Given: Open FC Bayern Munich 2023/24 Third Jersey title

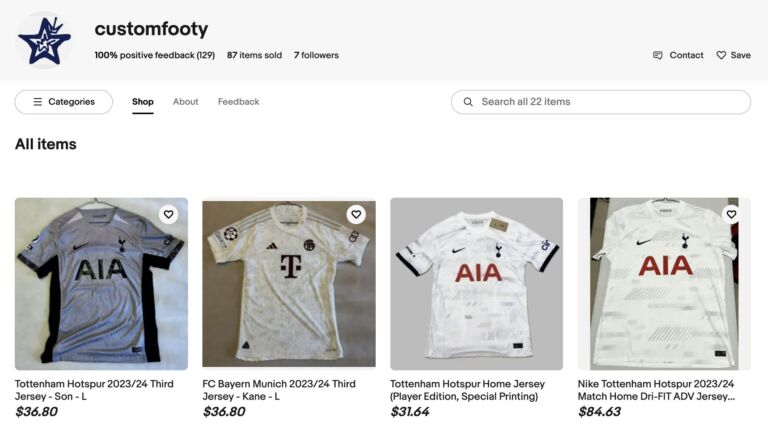Looking at the screenshot, I should tap(279, 390).
